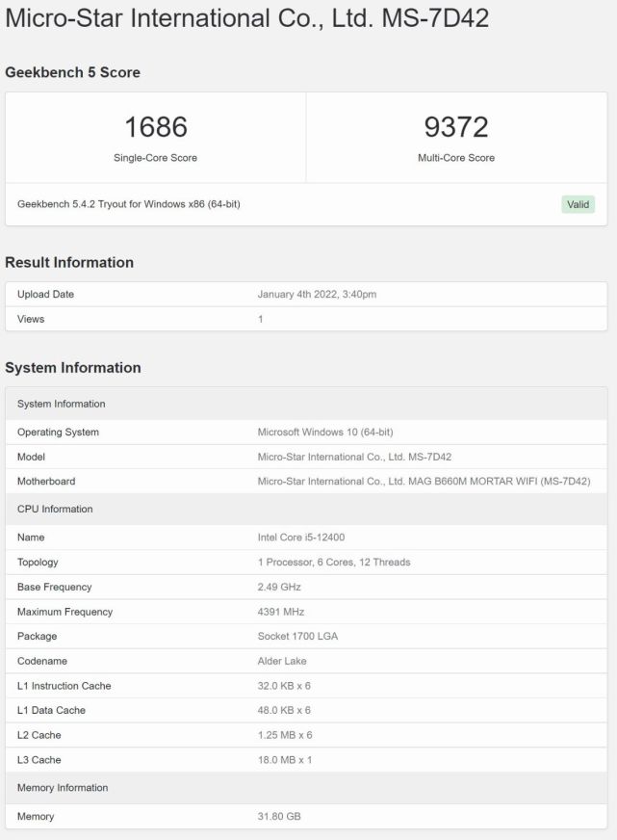Click the Model row label
Screen dimensions: 617x840
[31, 457]
